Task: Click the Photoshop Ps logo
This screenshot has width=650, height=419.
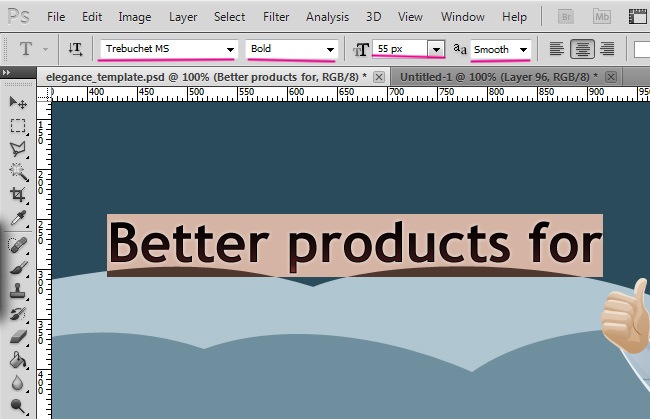Action: point(19,17)
